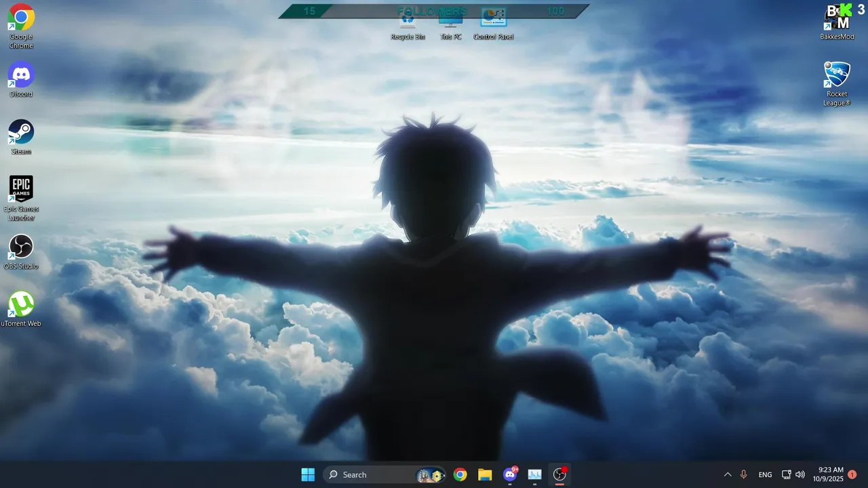Screen dimensions: 868x488
Task: Click the uTorrent Web desktop icon
Action: pyautogui.click(x=21, y=309)
